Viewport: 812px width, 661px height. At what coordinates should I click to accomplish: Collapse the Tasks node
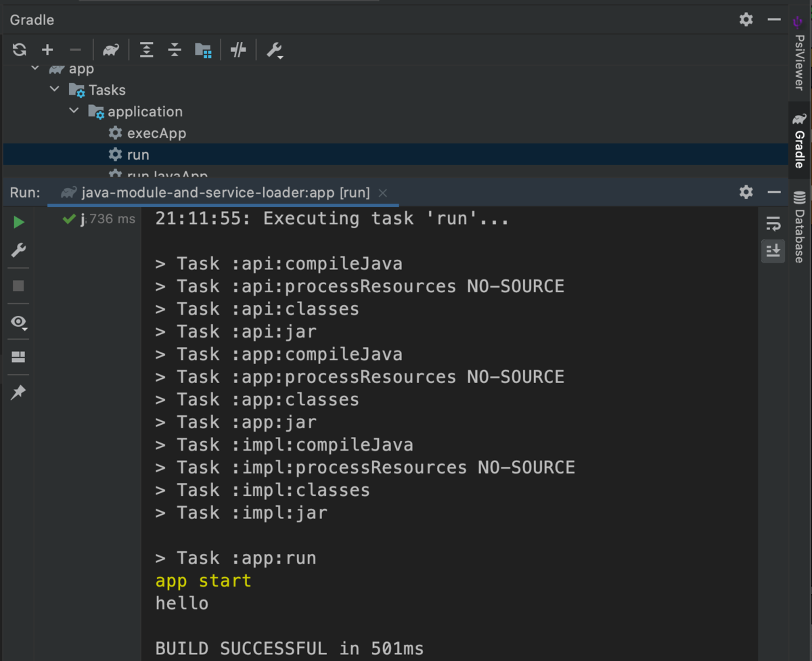tap(55, 89)
